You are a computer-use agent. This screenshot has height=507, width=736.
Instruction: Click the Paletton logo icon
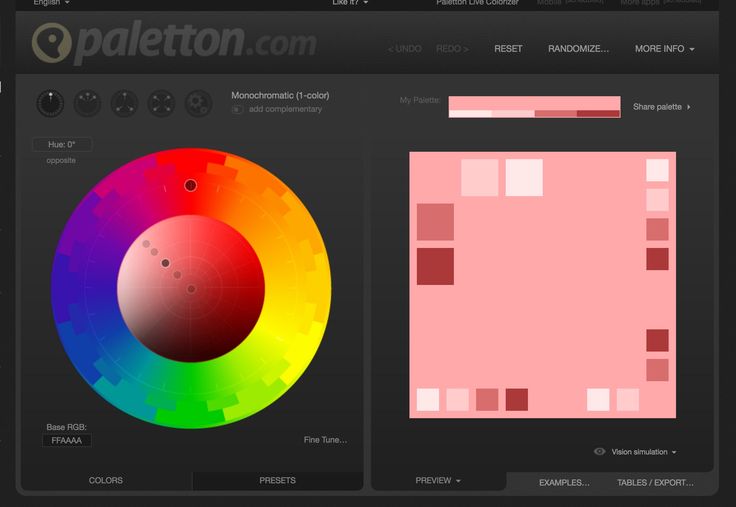52,42
